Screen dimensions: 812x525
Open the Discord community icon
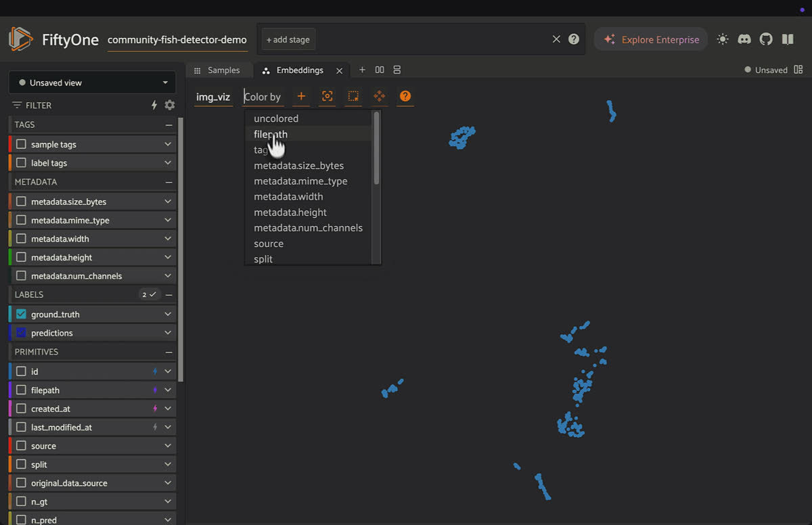[x=744, y=39]
